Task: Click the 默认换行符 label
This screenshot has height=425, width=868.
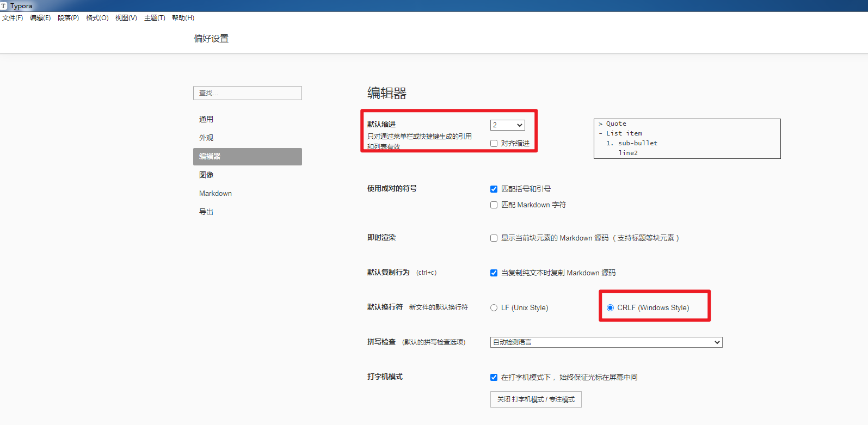Action: (x=385, y=307)
